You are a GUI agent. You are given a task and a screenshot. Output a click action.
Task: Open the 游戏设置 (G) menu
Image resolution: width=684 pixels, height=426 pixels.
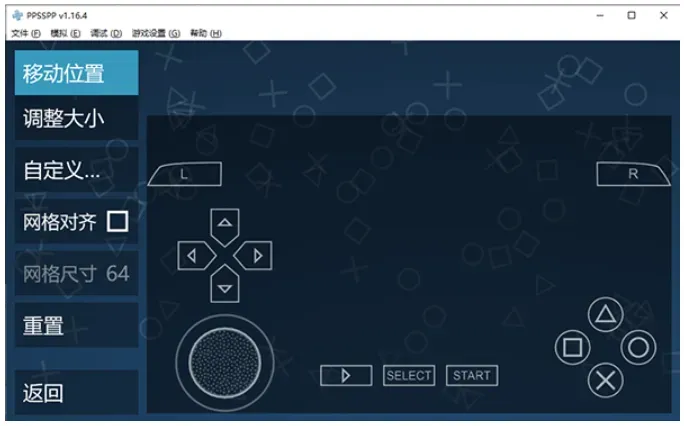coord(156,33)
